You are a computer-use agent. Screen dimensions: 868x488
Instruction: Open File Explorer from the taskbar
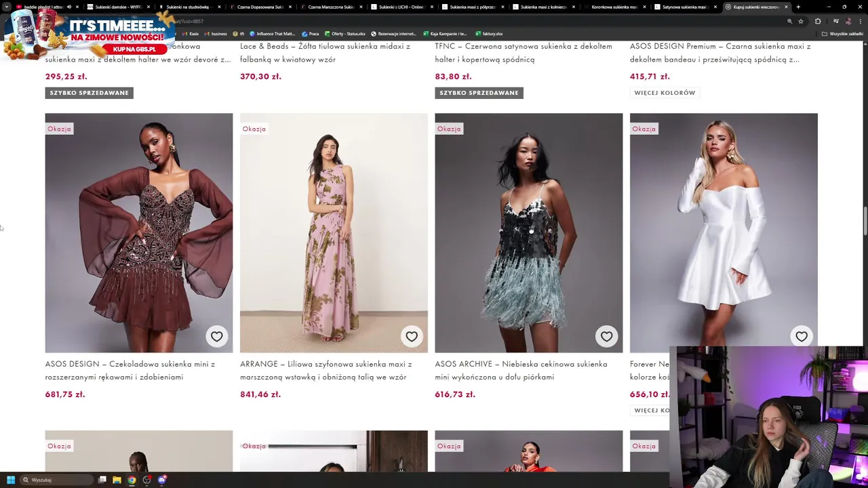[x=117, y=480]
